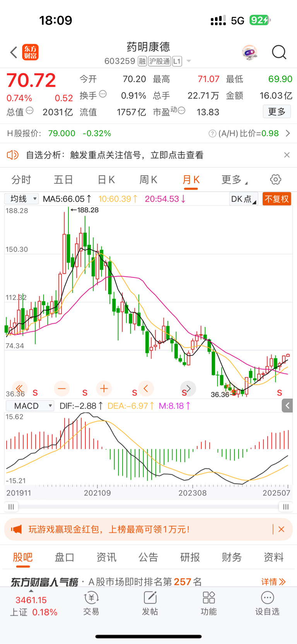Image resolution: width=297 pixels, height=644 pixels.
Task: Tap the double-left fast rewind chart button
Action: [x=19, y=388]
